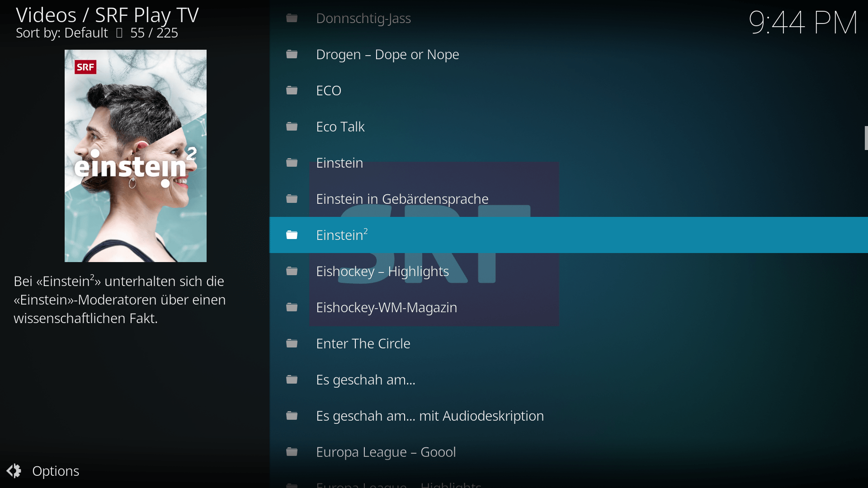868x488 pixels.
Task: Open the Eishockey-WM-Magazin folder
Action: point(387,307)
